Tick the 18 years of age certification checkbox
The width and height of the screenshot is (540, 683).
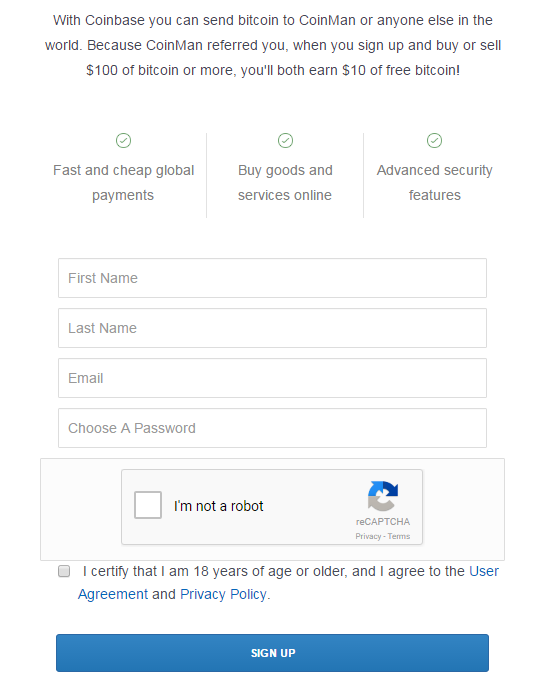[x=64, y=571]
